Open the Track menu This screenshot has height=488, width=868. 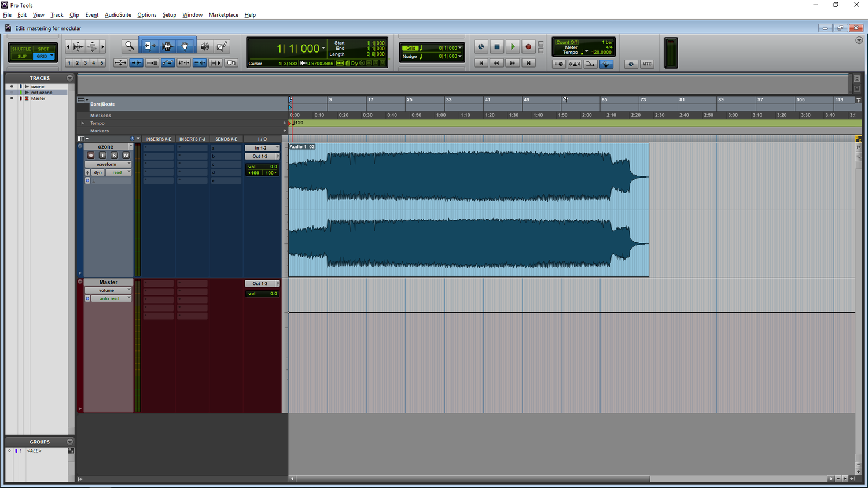[x=57, y=15]
